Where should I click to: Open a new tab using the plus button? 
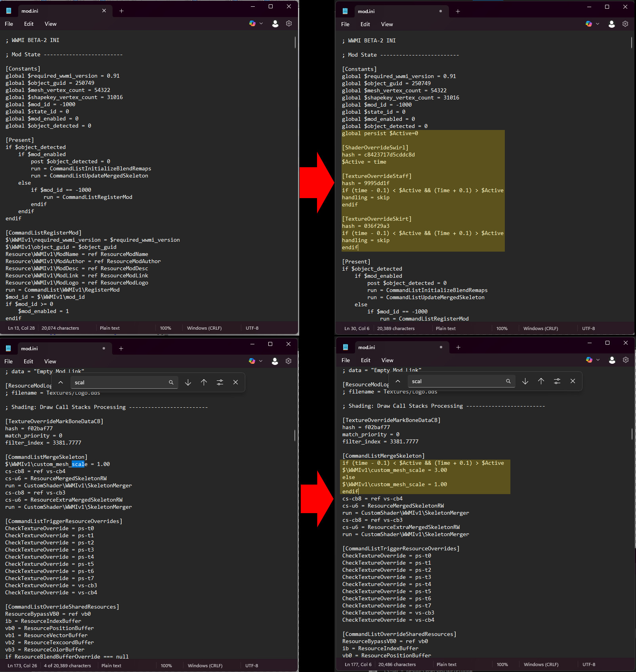pyautogui.click(x=121, y=11)
